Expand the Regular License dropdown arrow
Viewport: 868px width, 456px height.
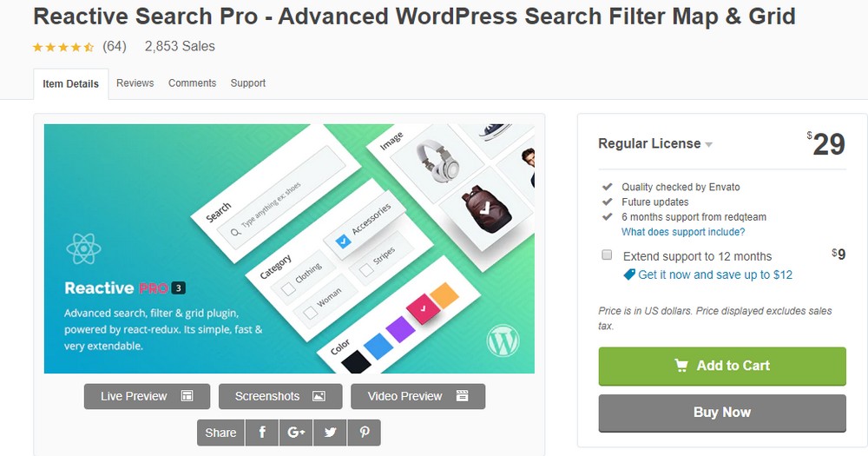(x=708, y=144)
